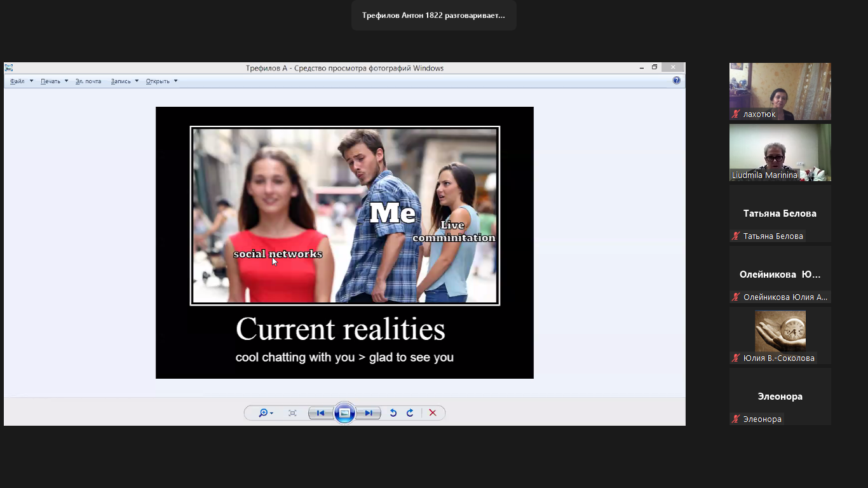868x488 pixels.
Task: Delete the photo with red X
Action: 433,413
